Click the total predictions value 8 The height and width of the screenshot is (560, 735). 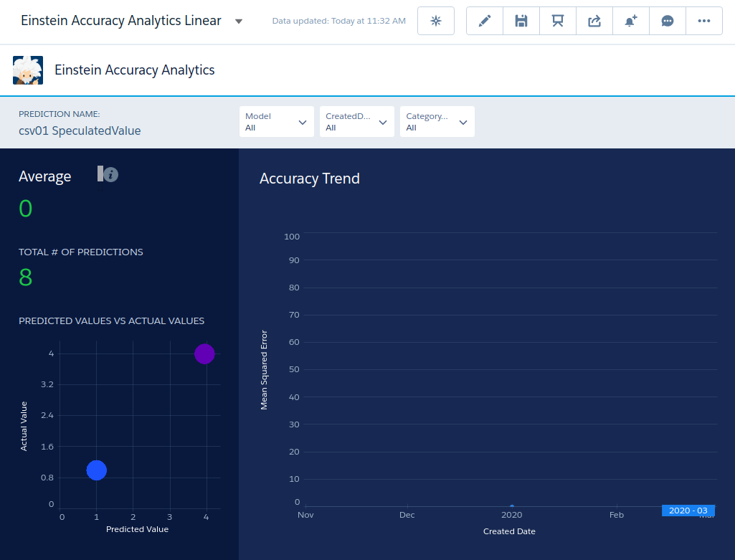click(x=25, y=277)
